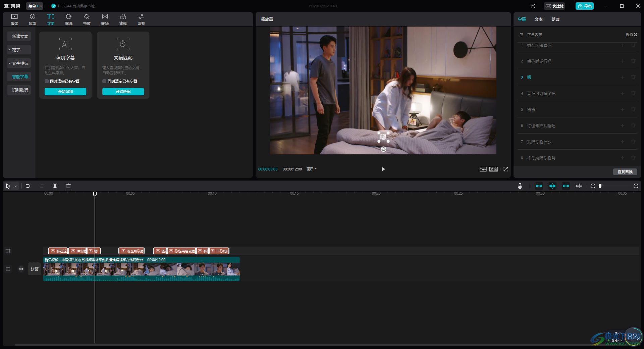The height and width of the screenshot is (349, 644).
Task: Select subtitle row 哄你睡觉行吗
Action: [x=577, y=61]
